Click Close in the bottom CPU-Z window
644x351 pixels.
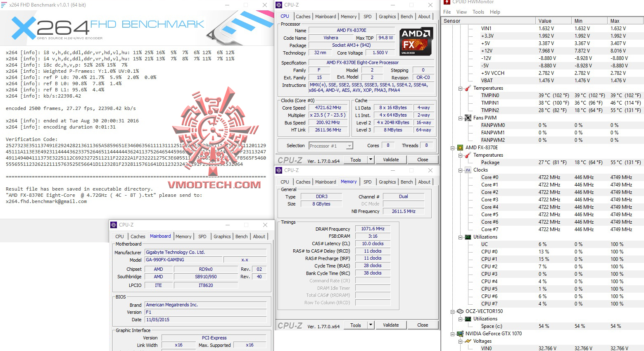click(422, 325)
